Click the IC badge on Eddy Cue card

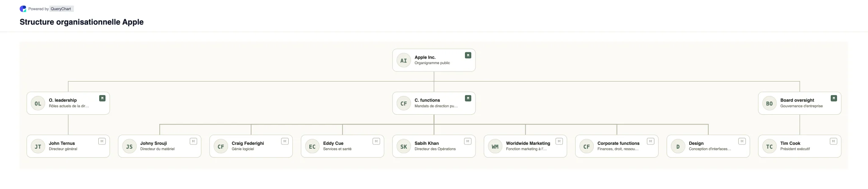(x=376, y=141)
